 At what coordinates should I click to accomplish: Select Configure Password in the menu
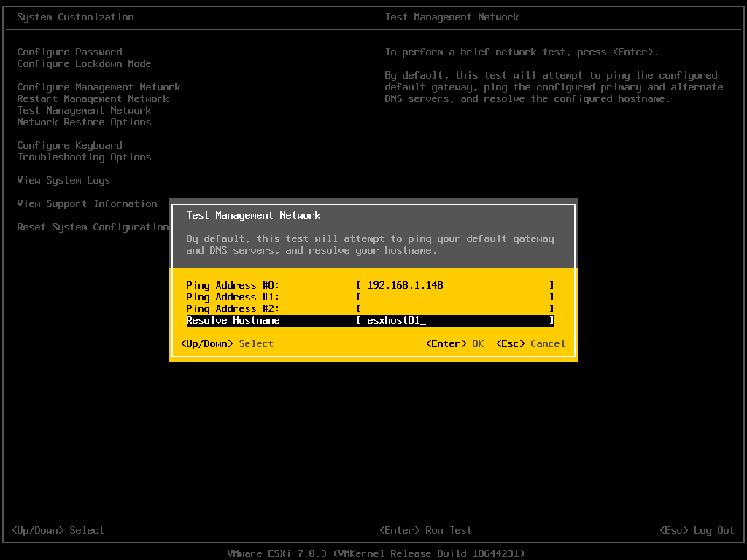(69, 52)
